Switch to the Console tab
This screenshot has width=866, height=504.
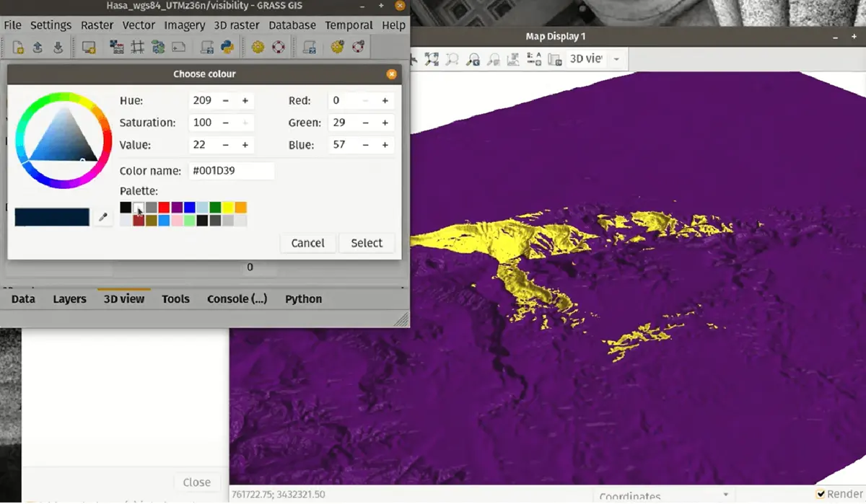click(237, 299)
